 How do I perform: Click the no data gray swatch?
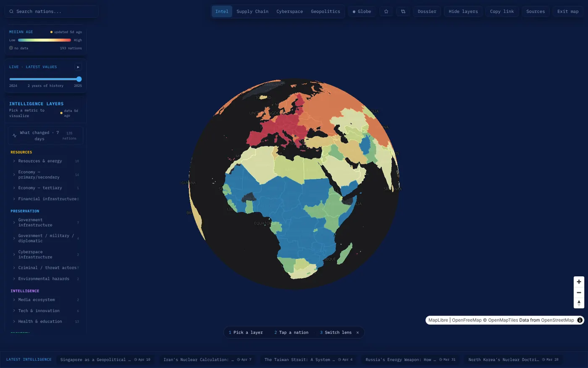point(11,48)
